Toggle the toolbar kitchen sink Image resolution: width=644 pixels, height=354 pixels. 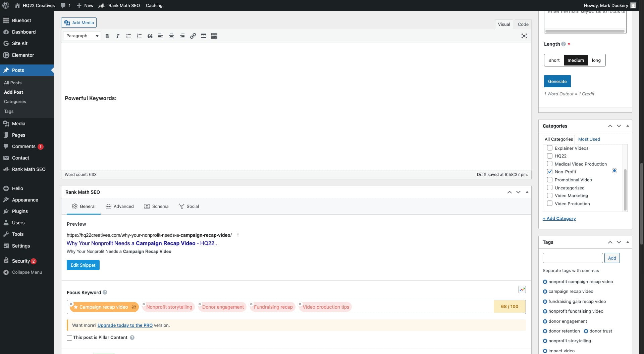click(x=214, y=36)
